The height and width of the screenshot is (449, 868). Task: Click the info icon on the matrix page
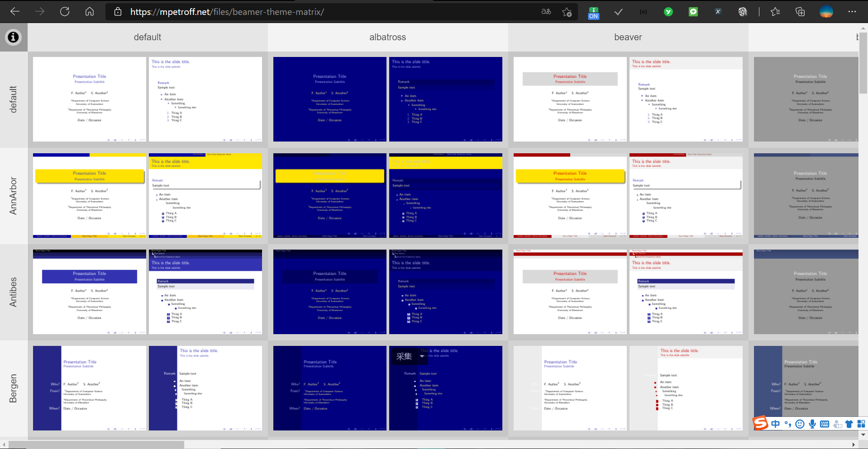[x=14, y=37]
